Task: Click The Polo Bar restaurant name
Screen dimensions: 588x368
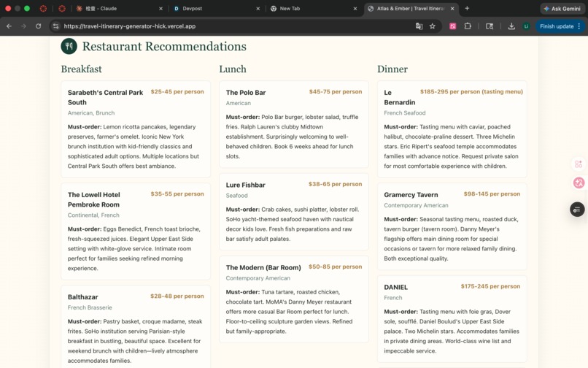Action: tap(246, 93)
